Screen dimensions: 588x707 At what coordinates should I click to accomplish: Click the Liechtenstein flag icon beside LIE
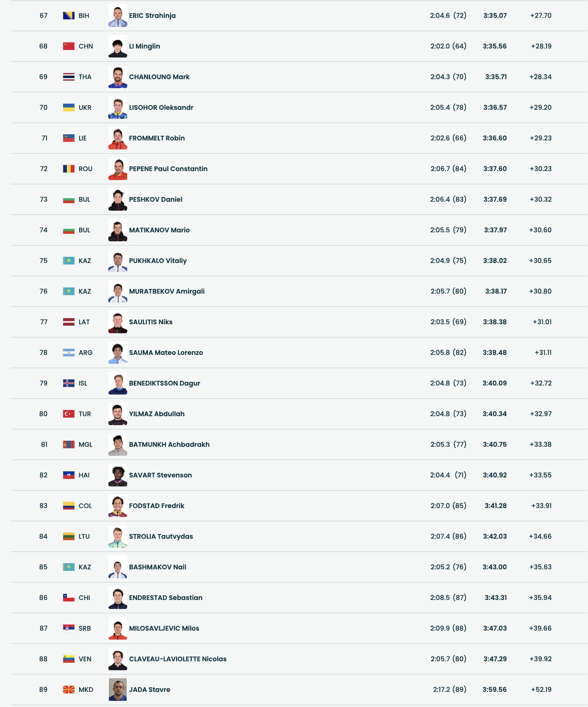click(69, 138)
